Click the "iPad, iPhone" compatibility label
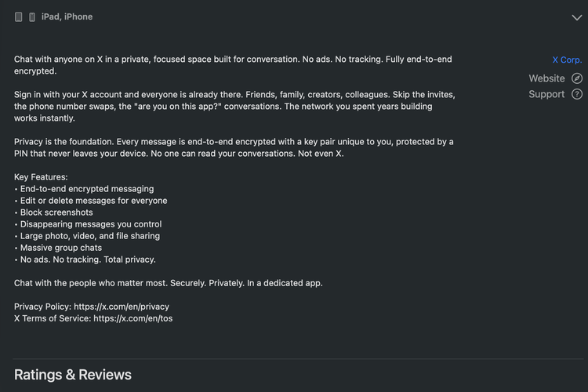 pyautogui.click(x=67, y=16)
